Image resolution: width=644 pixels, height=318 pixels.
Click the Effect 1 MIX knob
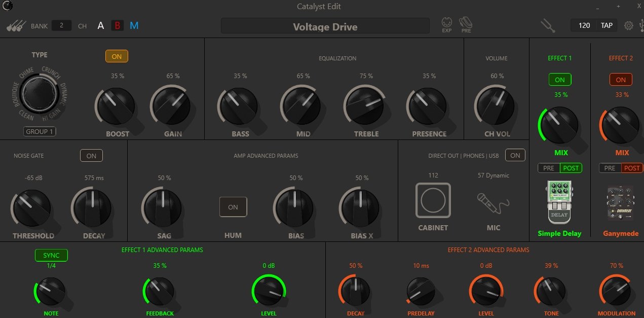pyautogui.click(x=559, y=125)
